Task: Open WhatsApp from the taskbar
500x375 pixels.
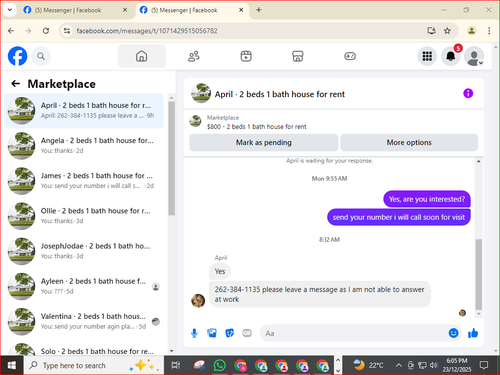Action: point(219,365)
